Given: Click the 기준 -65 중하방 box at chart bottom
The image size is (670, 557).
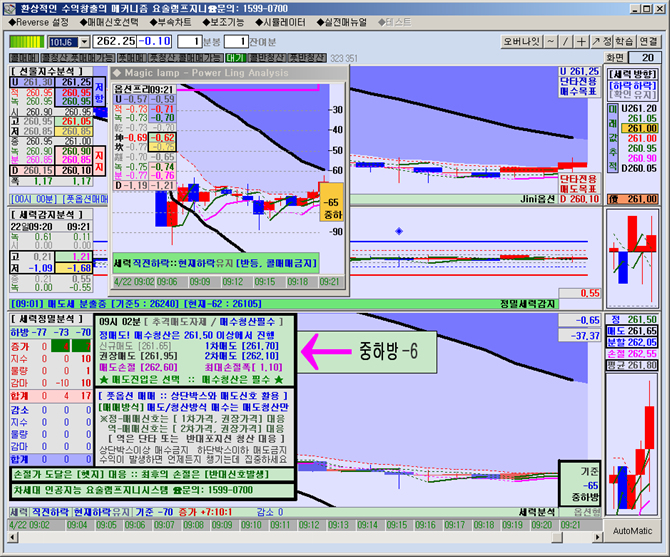Looking at the screenshot, I should click(580, 484).
